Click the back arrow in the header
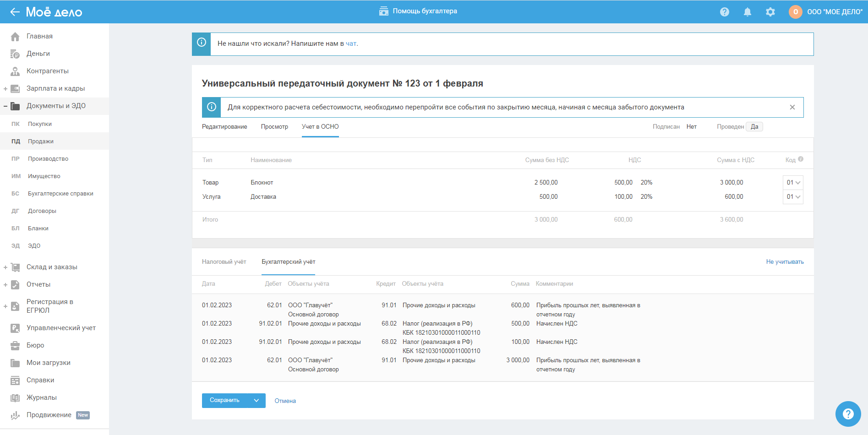Screen dimensions: 868x435 [15, 12]
